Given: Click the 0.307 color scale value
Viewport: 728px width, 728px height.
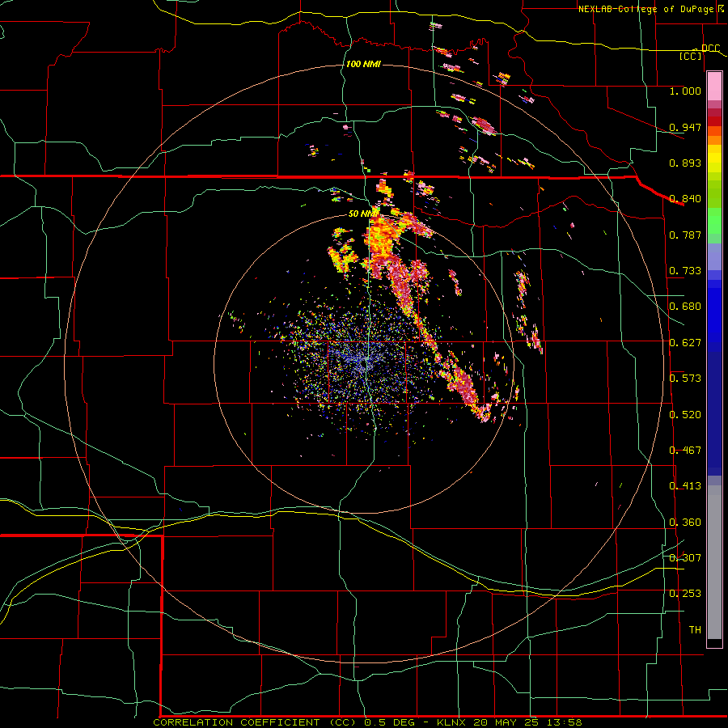Looking at the screenshot, I should click(x=685, y=558).
